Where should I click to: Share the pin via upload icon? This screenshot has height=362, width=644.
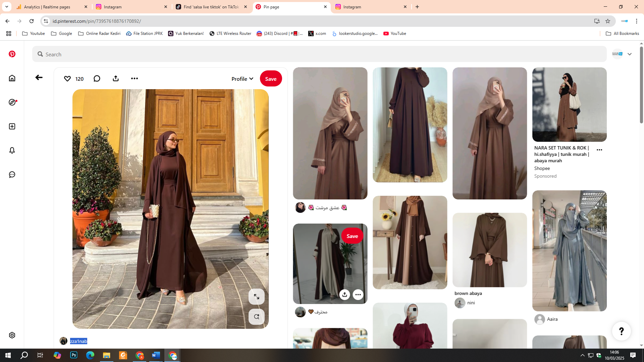pyautogui.click(x=116, y=78)
